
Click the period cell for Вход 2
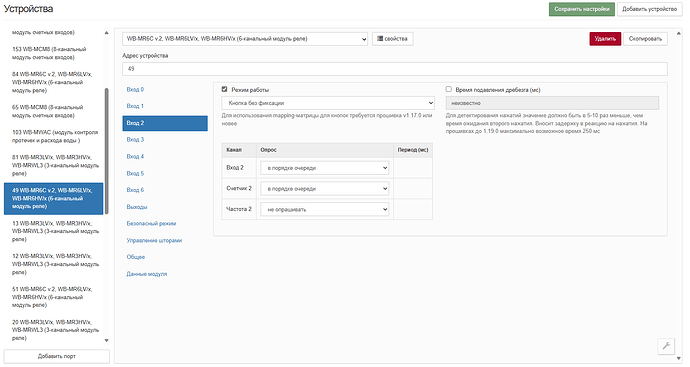(x=413, y=168)
